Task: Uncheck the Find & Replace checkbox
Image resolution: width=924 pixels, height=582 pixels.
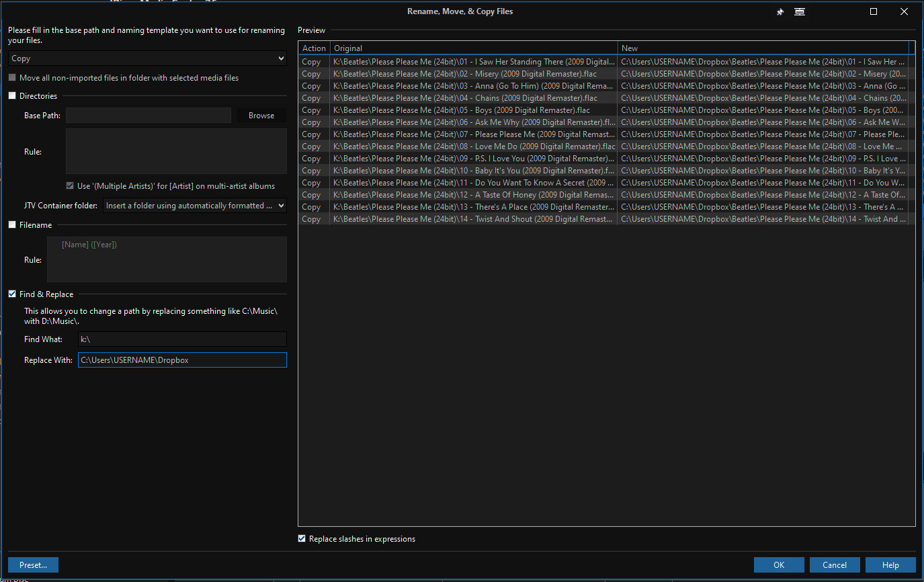Action: (x=12, y=294)
